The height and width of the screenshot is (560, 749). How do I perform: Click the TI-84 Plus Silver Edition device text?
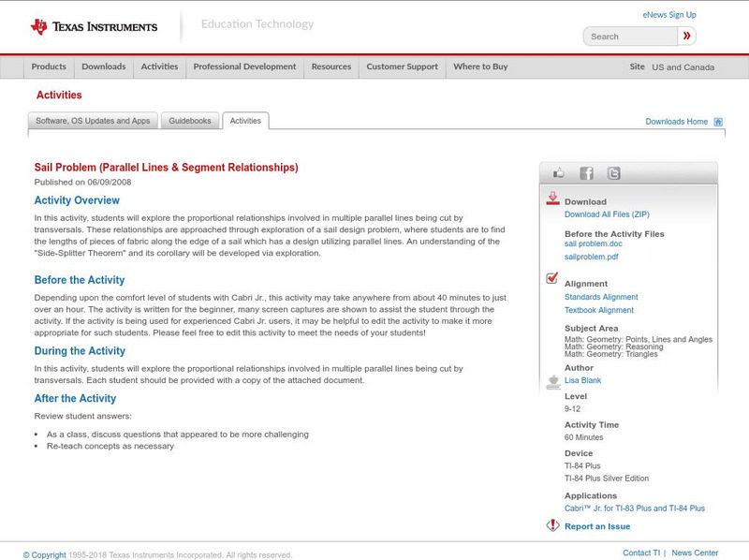607,479
